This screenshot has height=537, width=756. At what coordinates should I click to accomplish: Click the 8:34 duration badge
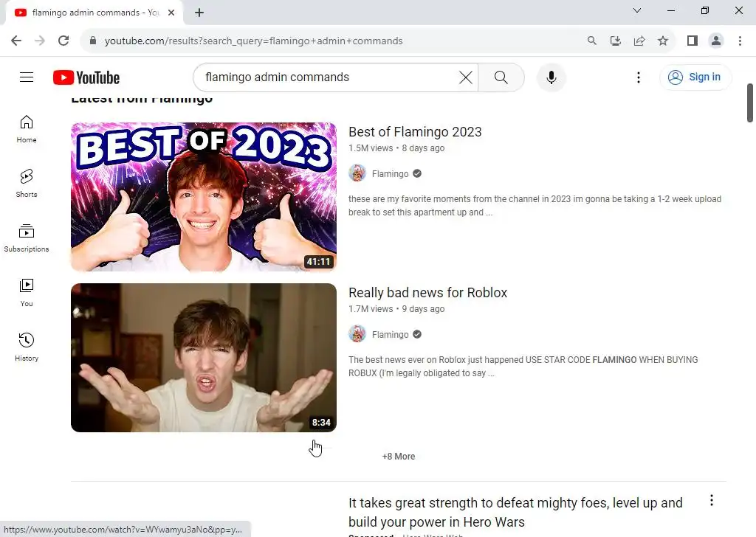[321, 423]
